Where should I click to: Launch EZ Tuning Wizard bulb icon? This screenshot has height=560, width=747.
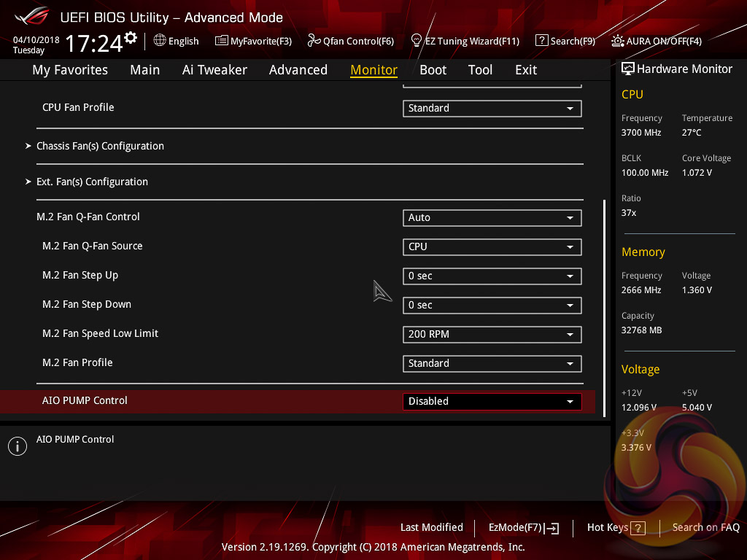point(417,41)
